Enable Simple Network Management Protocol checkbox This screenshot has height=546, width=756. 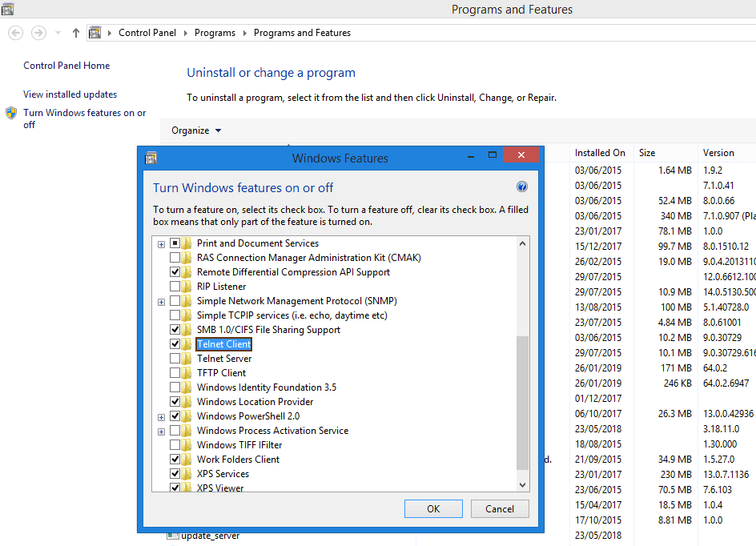coord(175,301)
